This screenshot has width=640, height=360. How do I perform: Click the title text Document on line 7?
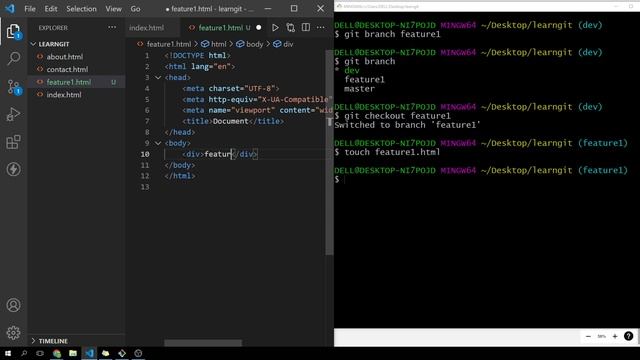click(x=231, y=121)
